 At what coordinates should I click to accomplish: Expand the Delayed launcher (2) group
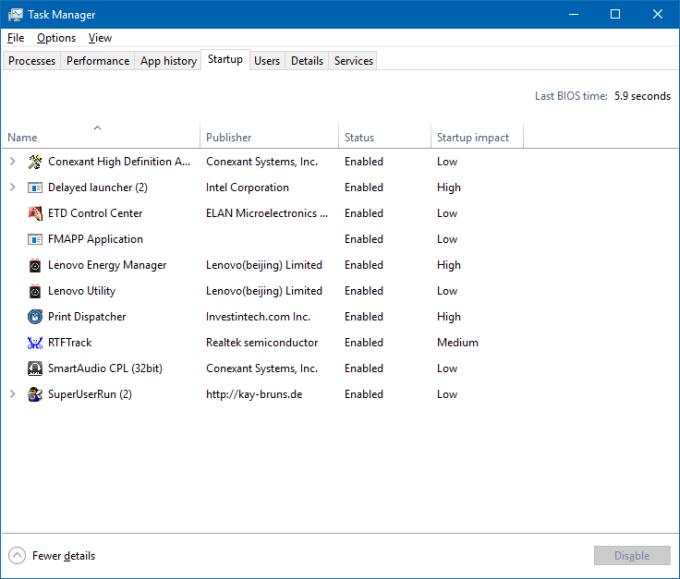13,187
